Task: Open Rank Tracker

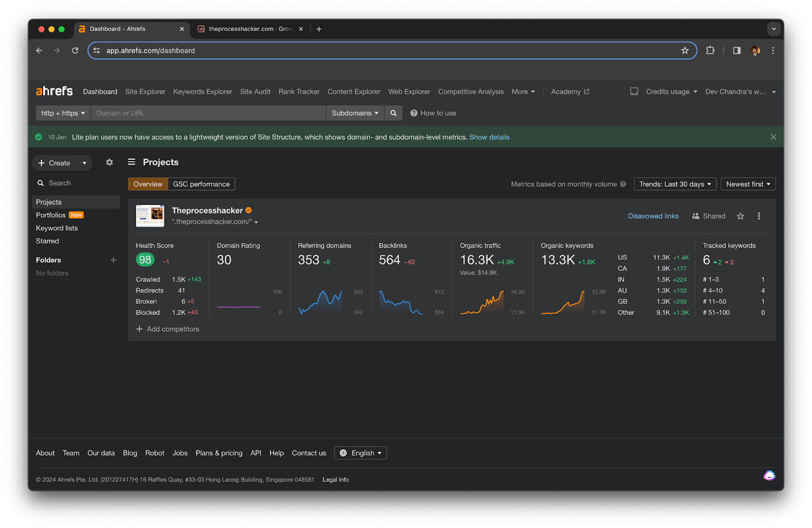Action: coord(299,92)
